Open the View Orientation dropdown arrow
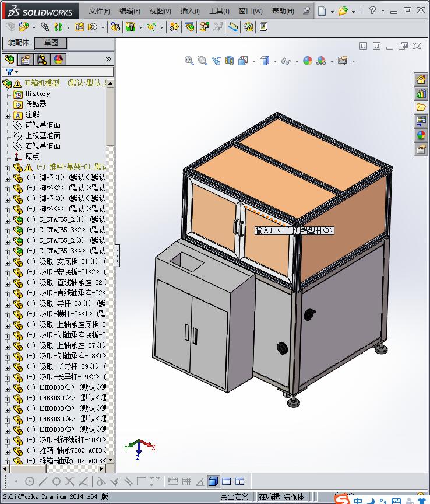 tap(253, 61)
